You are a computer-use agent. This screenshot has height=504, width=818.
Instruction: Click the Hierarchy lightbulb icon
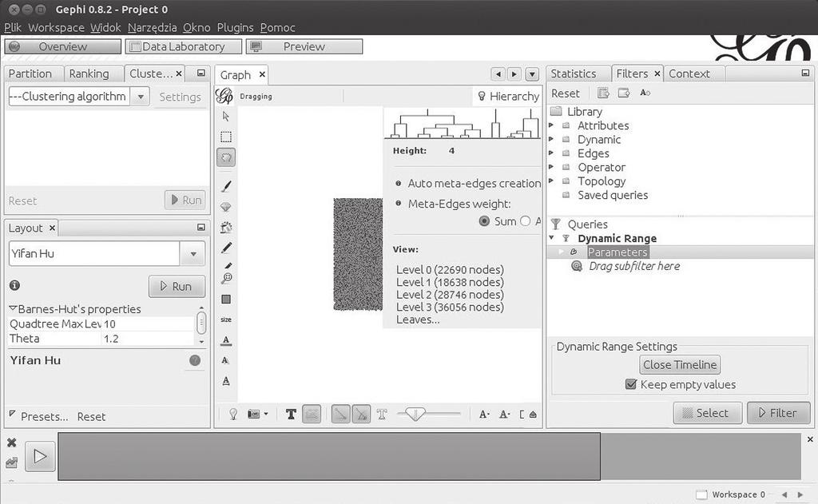pos(482,96)
